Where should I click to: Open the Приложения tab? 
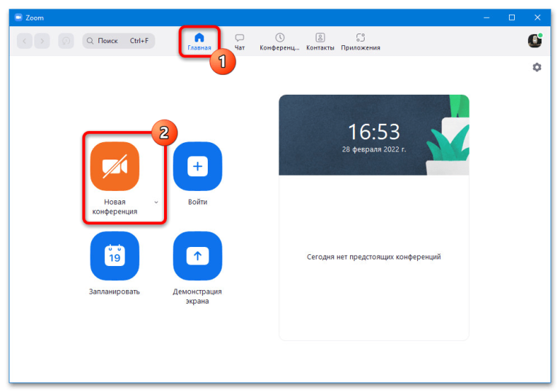[360, 42]
